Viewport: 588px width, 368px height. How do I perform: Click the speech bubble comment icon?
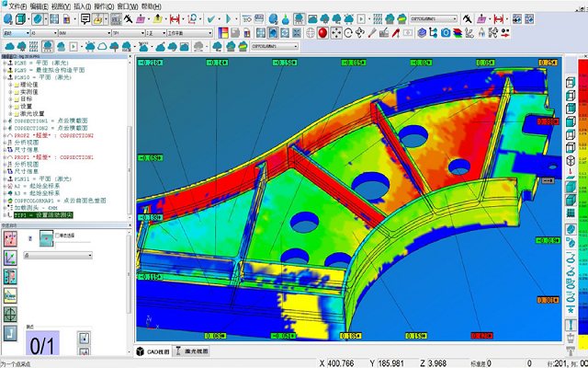click(85, 18)
